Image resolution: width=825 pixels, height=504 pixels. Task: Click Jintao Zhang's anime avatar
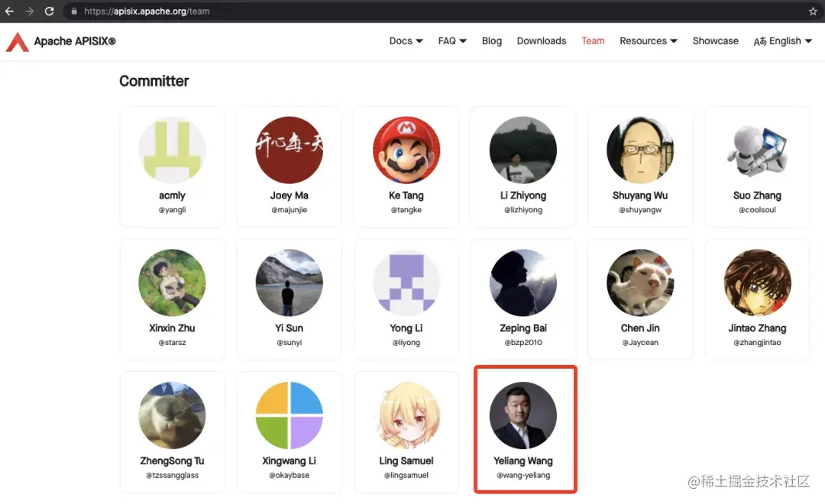(757, 283)
